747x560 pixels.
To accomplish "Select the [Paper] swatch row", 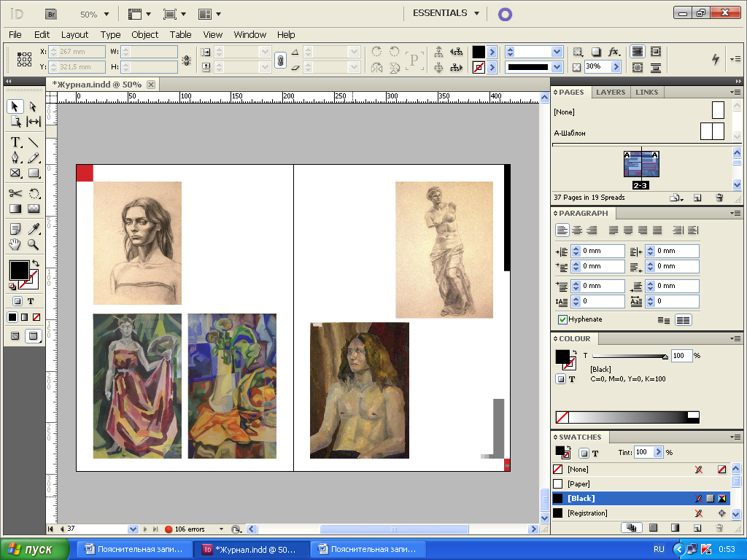I will pyautogui.click(x=640, y=484).
